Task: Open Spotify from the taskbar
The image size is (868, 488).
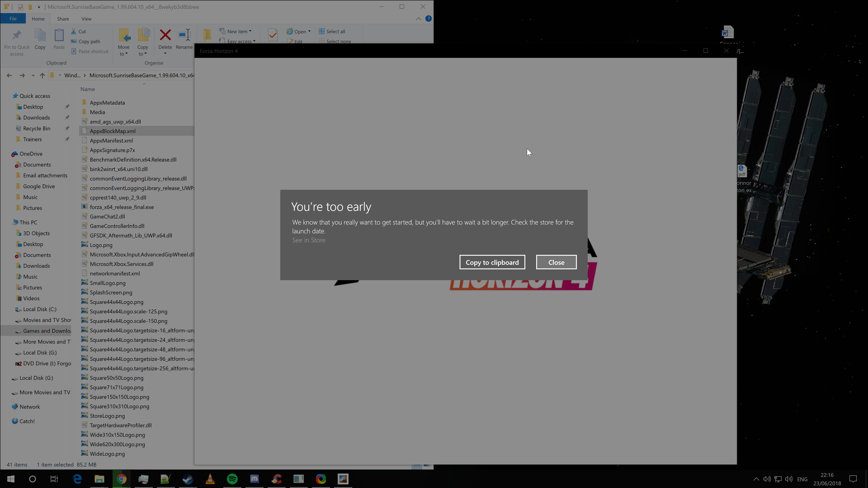Action: click(x=232, y=479)
